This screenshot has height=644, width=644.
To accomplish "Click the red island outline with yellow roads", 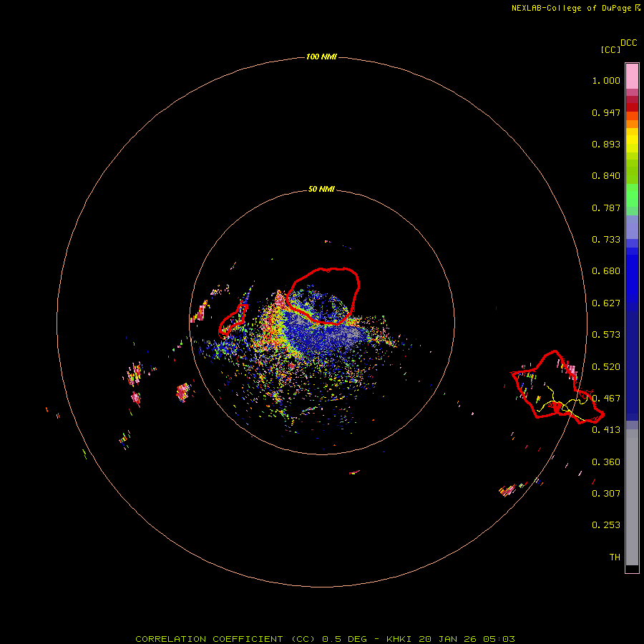I will click(557, 386).
